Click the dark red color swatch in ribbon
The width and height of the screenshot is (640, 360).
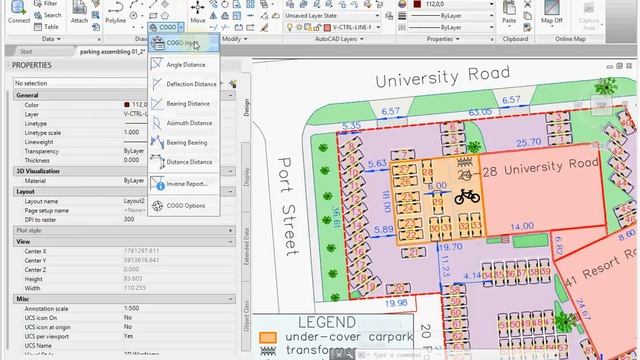pyautogui.click(x=417, y=4)
